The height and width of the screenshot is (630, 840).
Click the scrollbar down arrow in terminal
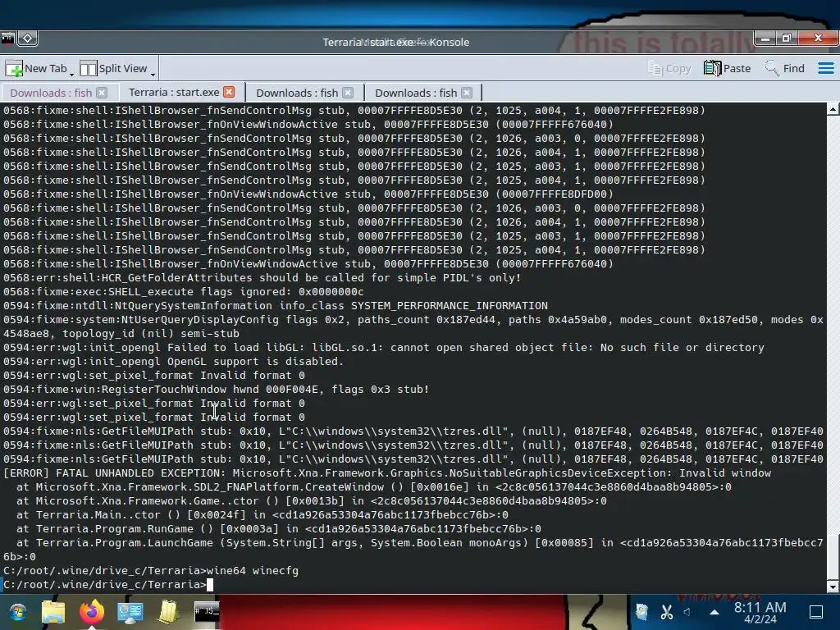click(833, 587)
